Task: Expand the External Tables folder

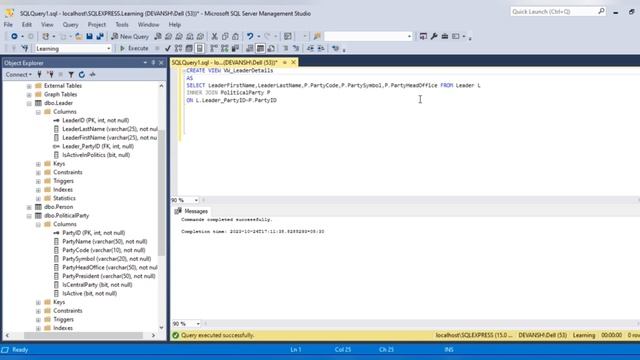Action: (x=29, y=86)
